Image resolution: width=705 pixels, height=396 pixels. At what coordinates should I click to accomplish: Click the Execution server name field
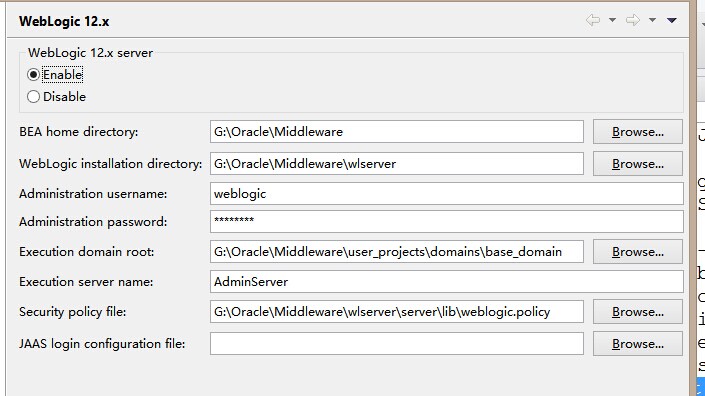(446, 282)
